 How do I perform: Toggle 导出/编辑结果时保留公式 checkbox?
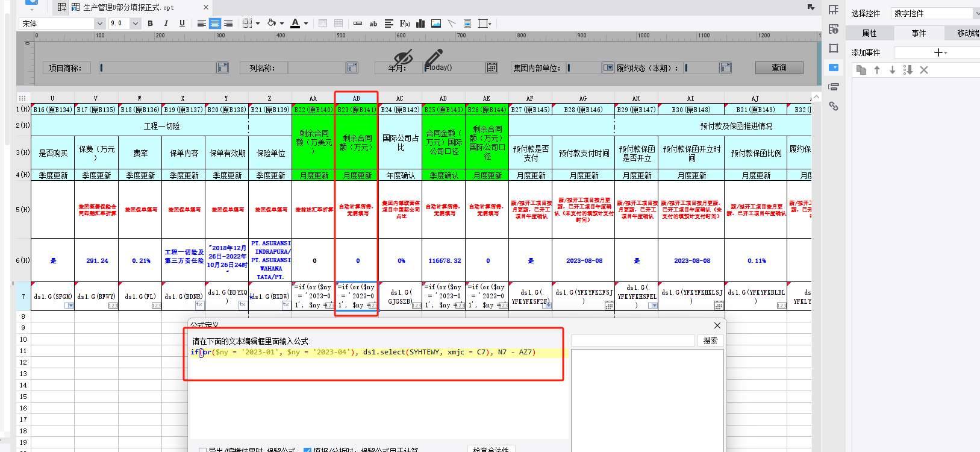click(202, 450)
